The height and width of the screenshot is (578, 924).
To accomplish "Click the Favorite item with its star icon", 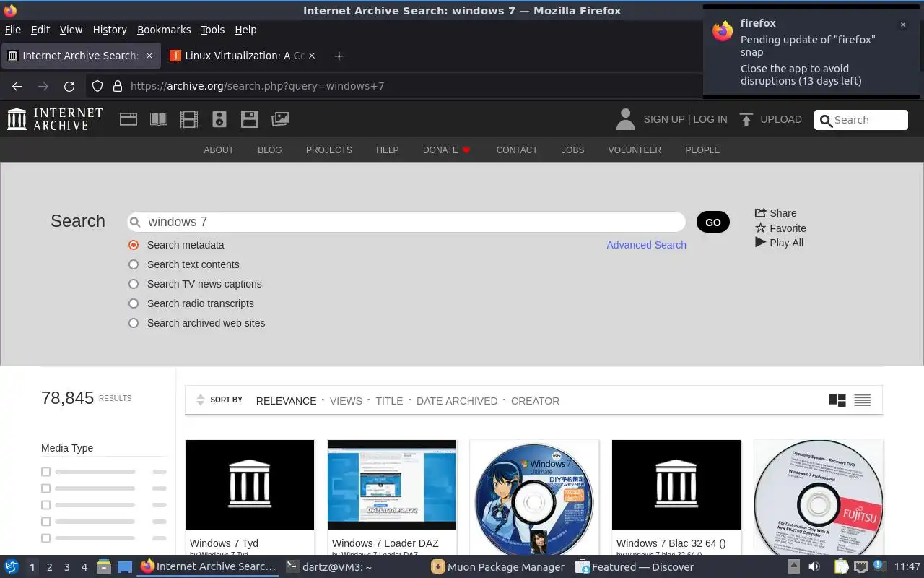I will coord(780,228).
